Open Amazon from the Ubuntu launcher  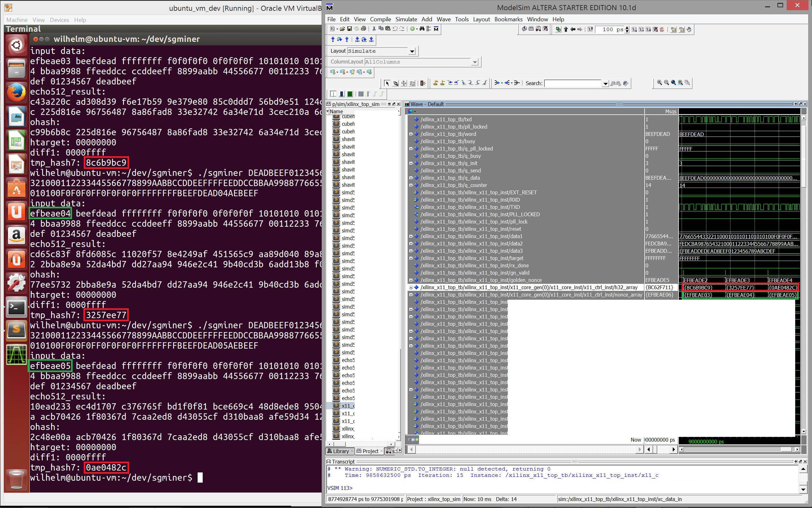click(x=16, y=236)
